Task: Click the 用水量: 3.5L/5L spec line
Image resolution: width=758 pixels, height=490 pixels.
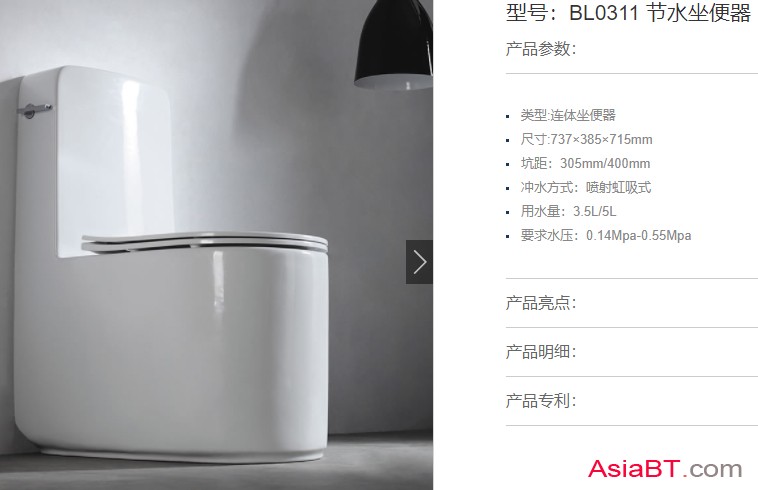Action: 568,211
